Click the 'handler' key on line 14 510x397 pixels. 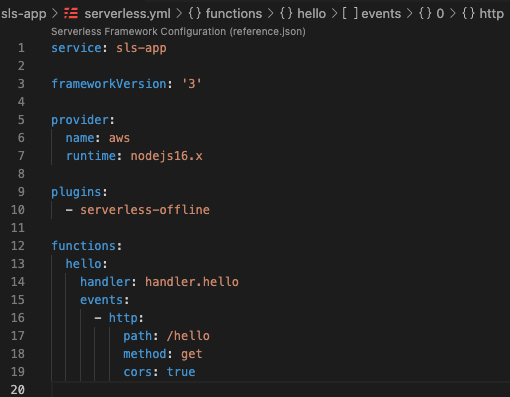coord(105,282)
